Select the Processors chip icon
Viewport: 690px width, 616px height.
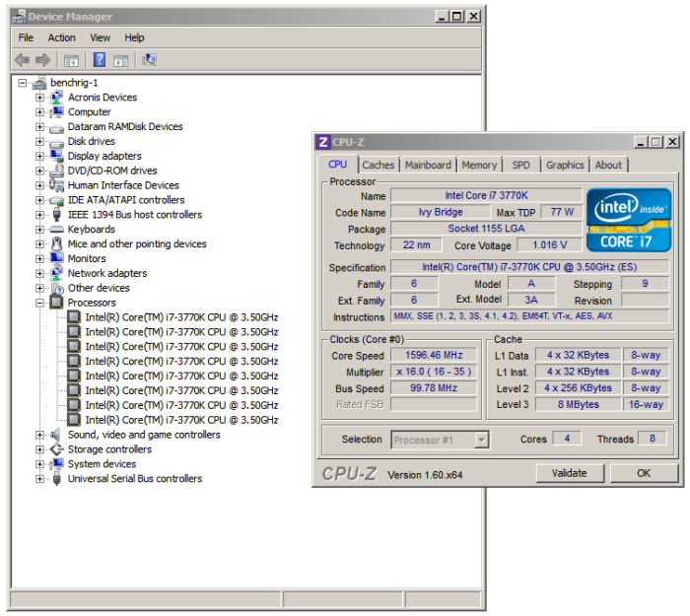(x=56, y=303)
